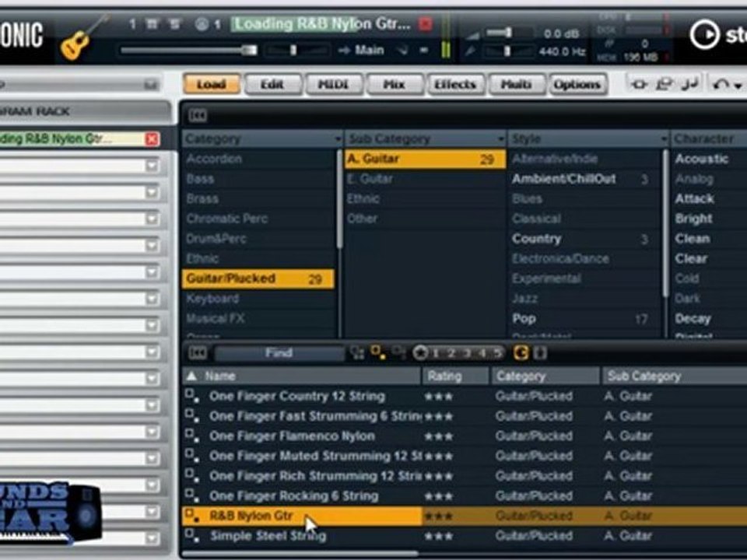The width and height of the screenshot is (747, 560).
Task: Set rating filter to 5
Action: pos(498,353)
